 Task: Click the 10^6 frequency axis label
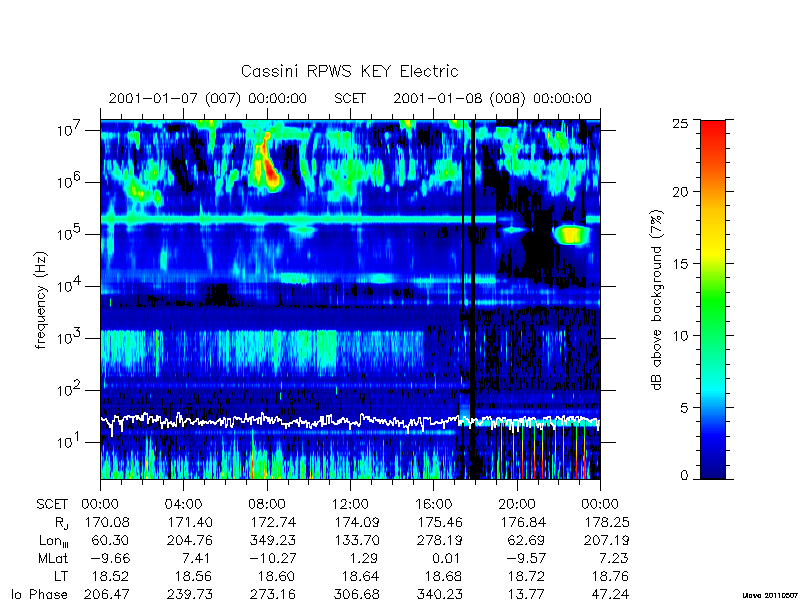click(70, 181)
